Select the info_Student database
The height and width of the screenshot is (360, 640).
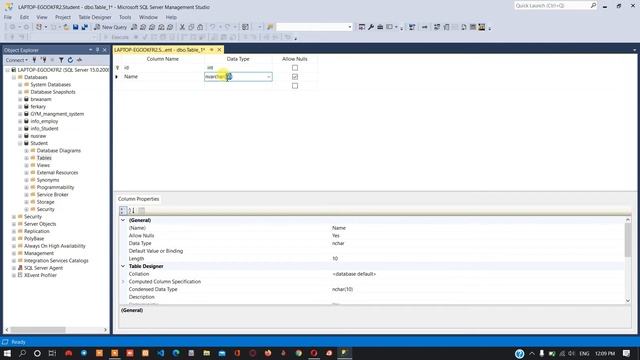(44, 129)
